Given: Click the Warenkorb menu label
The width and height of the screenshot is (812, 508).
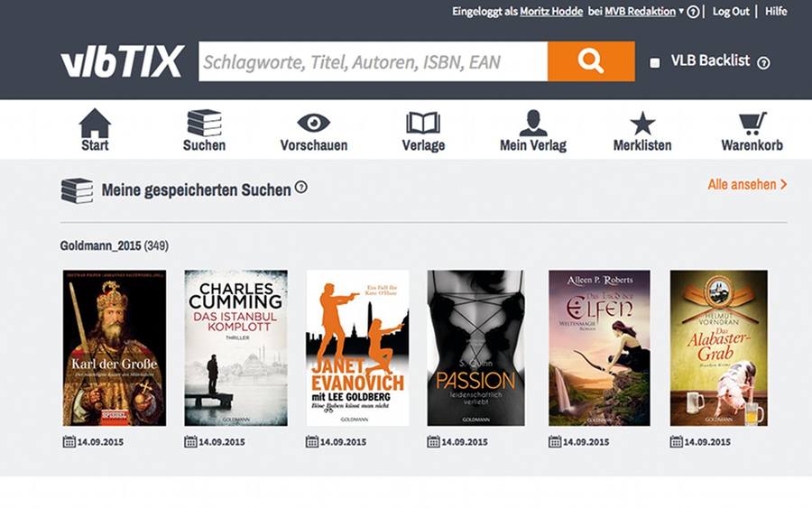Looking at the screenshot, I should tap(752, 145).
